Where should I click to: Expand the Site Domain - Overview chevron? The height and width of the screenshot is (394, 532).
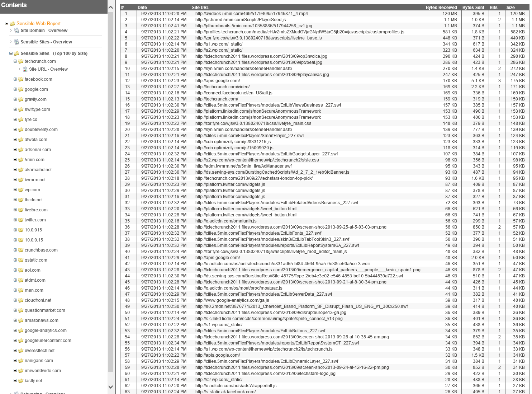[11, 31]
